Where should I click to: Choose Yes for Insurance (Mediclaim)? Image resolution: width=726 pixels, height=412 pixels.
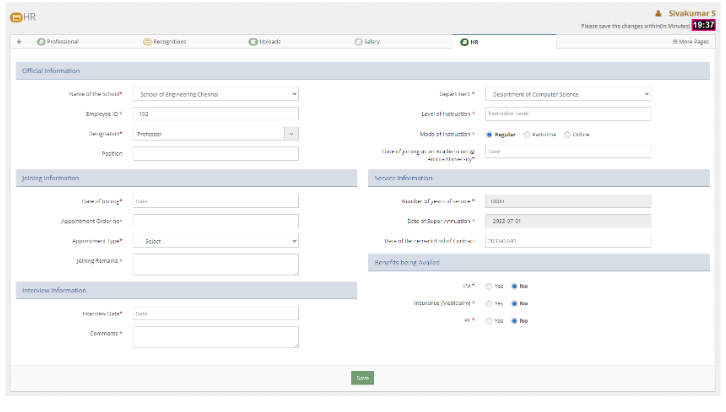488,303
